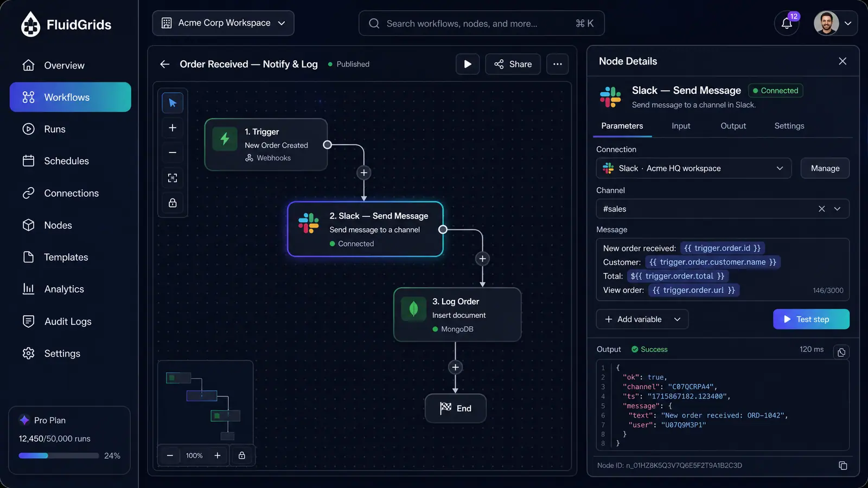The height and width of the screenshot is (488, 868).
Task: Run the workflow with play button
Action: tap(468, 64)
